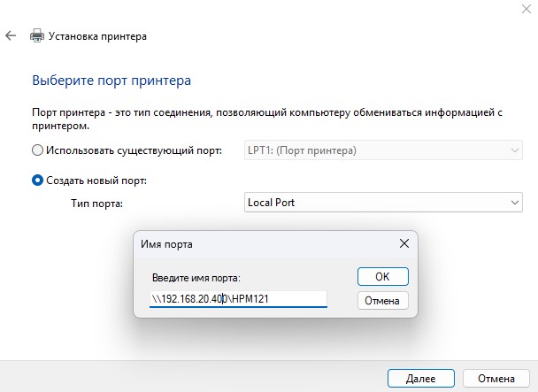Click the printer icon beside the title
Viewport: 538px width, 392px height.
[37, 35]
